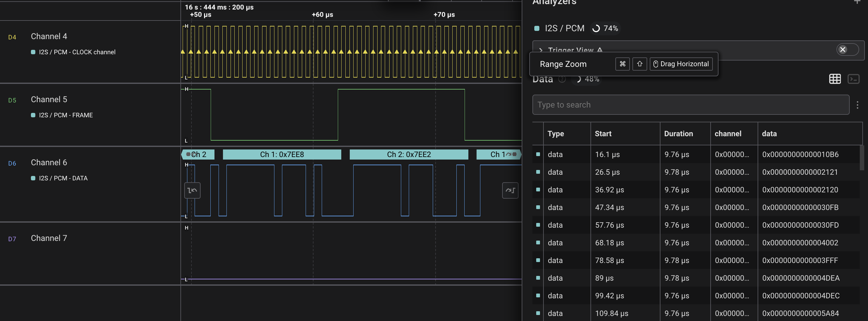868x321 pixels.
Task: Click warning triangle next to Trigger View
Action: 600,50
